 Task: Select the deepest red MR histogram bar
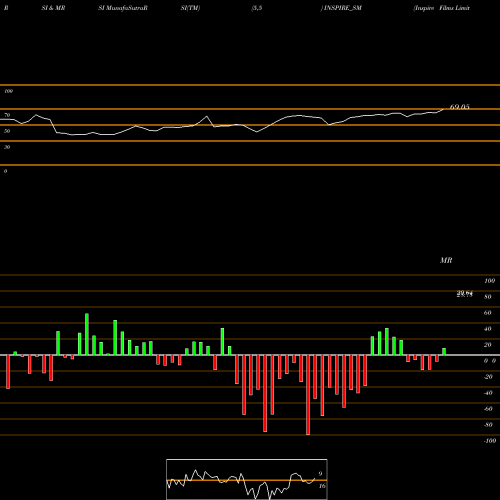tap(308, 395)
